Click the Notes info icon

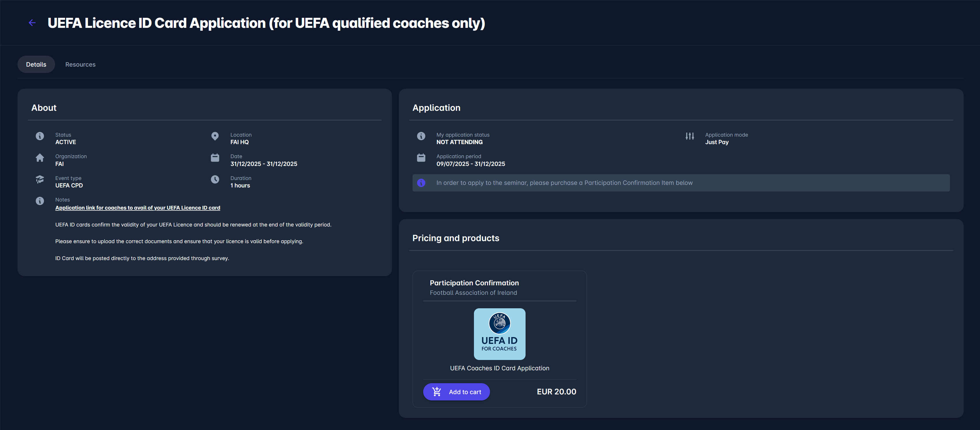pyautogui.click(x=40, y=201)
